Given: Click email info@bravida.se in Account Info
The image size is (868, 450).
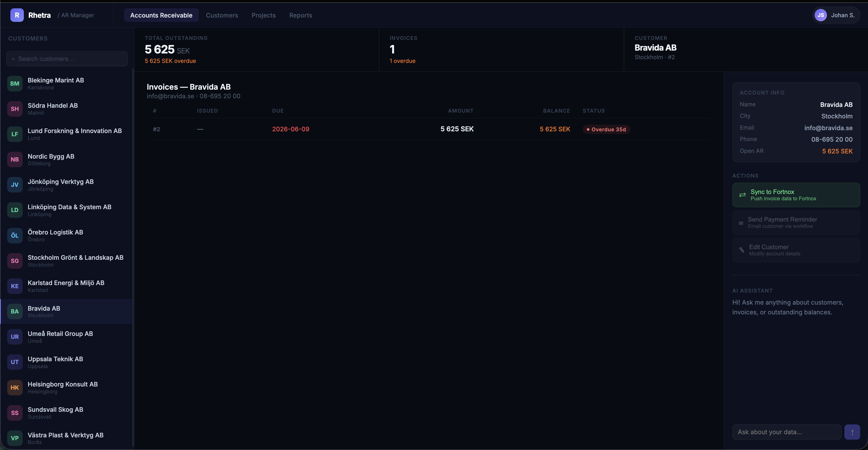Looking at the screenshot, I should 828,128.
